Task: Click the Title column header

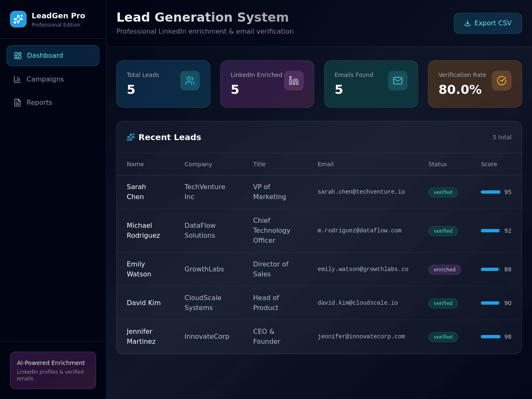Action: [x=259, y=164]
